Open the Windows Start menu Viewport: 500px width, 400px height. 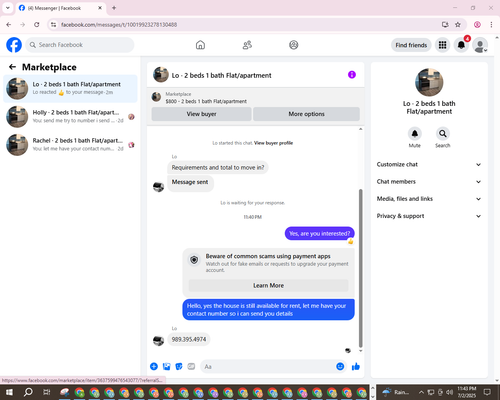[x=9, y=392]
